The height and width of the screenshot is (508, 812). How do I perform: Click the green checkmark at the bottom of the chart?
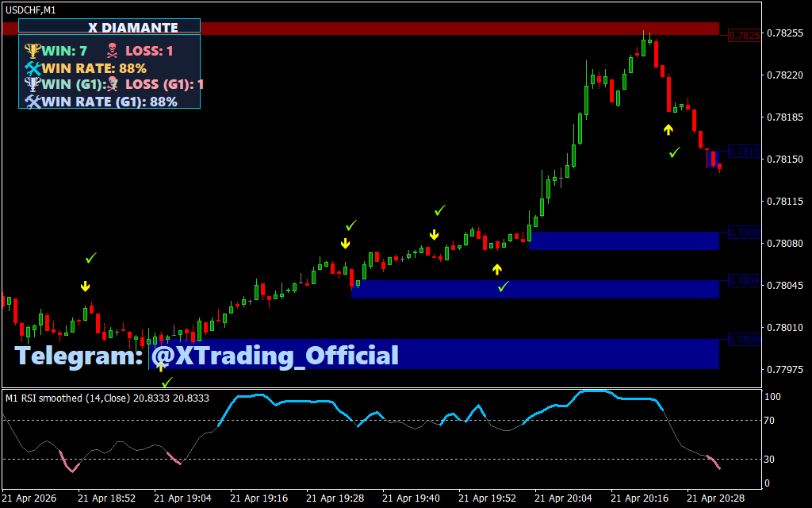(166, 383)
